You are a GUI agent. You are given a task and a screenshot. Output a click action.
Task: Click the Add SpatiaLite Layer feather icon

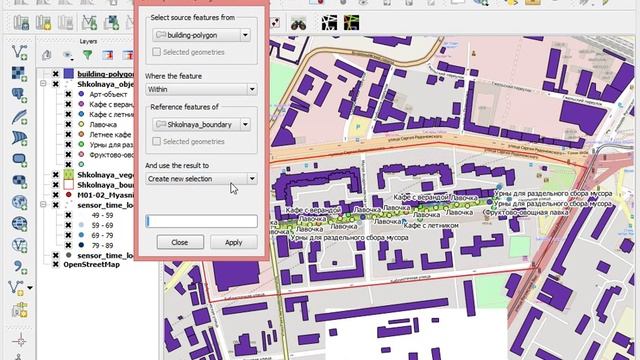[19, 117]
